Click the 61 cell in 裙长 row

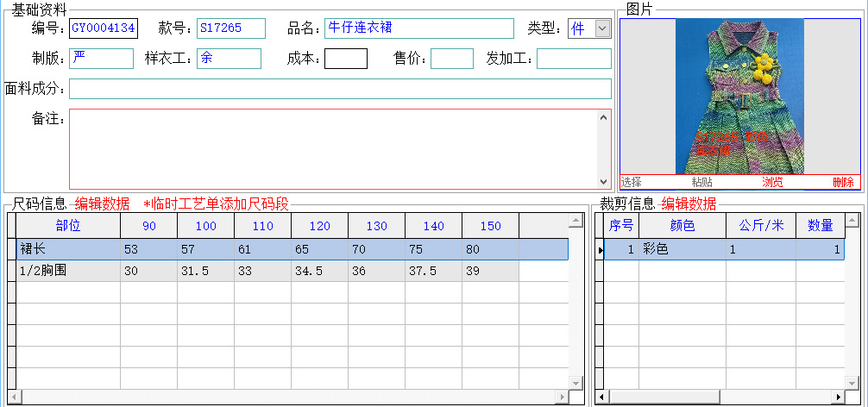click(263, 249)
